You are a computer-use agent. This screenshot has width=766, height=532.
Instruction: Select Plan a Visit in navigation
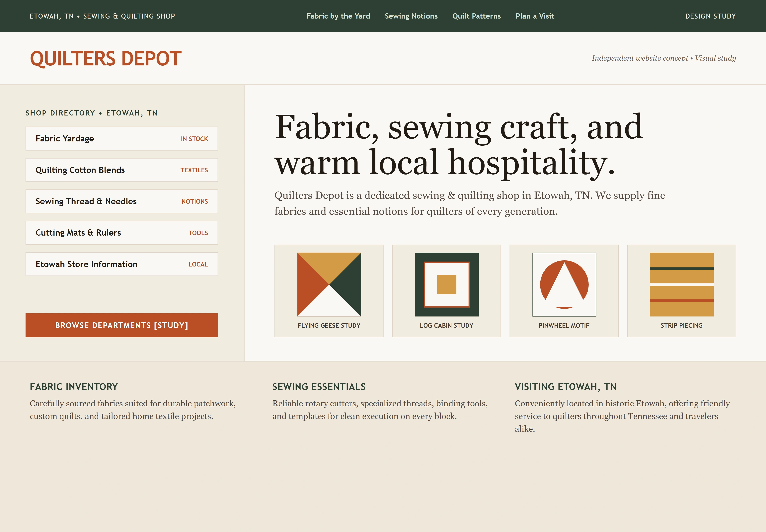[535, 16]
